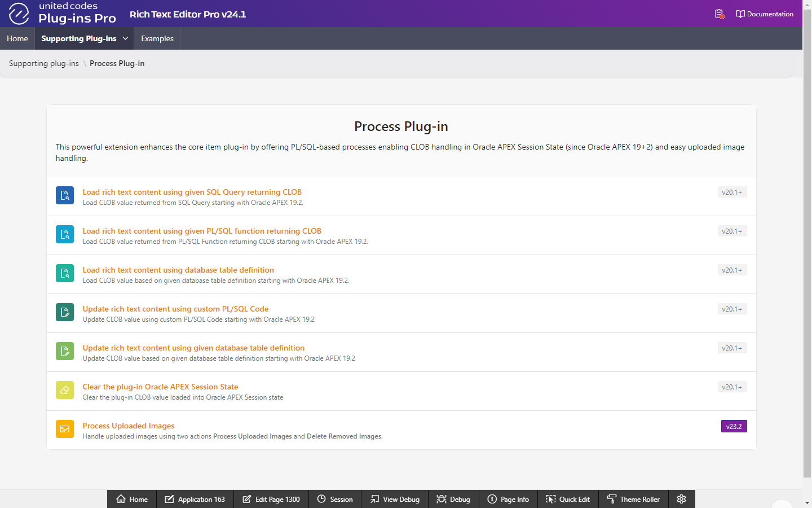Screen dimensions: 812x508
Task: Click the dark green custom PL/SQL update icon
Action: pos(65,312)
